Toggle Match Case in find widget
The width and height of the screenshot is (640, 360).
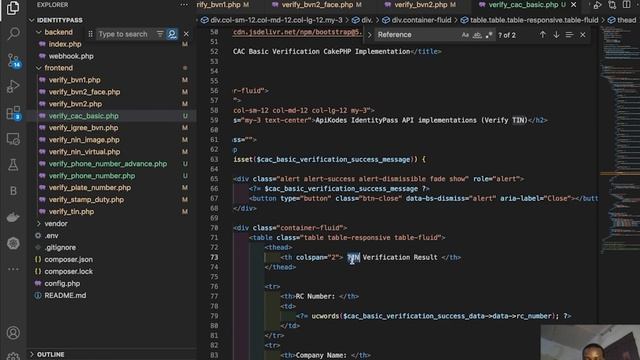465,35
